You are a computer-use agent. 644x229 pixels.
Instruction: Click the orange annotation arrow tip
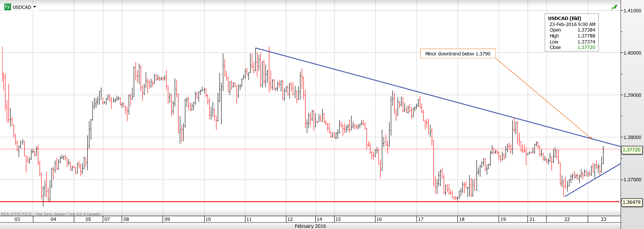pyautogui.click(x=590, y=137)
